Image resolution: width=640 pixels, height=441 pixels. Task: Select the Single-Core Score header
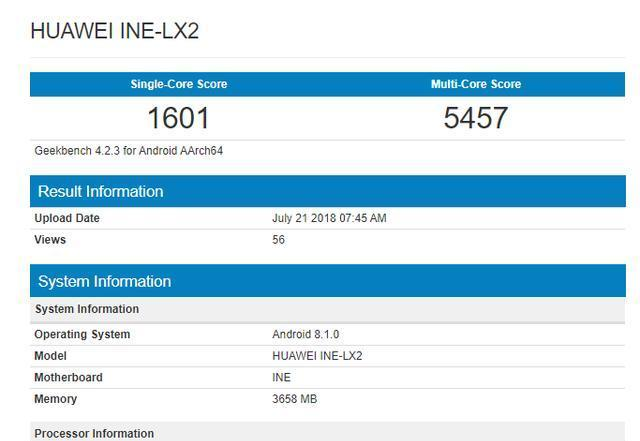coord(179,84)
